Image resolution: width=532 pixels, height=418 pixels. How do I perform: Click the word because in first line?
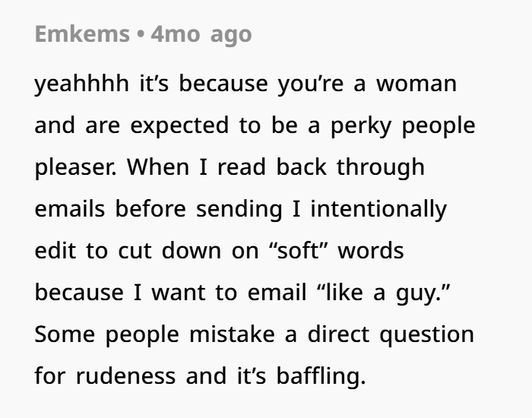(x=223, y=84)
